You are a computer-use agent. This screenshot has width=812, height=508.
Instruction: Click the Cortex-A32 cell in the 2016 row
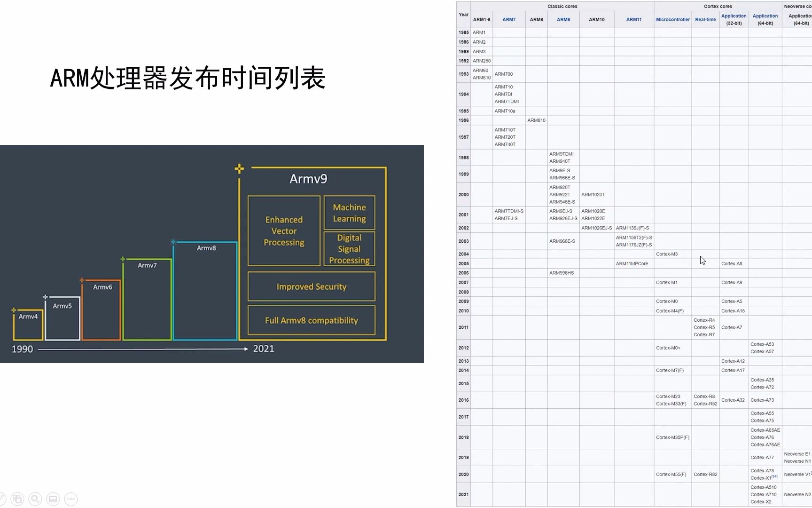[x=733, y=400]
